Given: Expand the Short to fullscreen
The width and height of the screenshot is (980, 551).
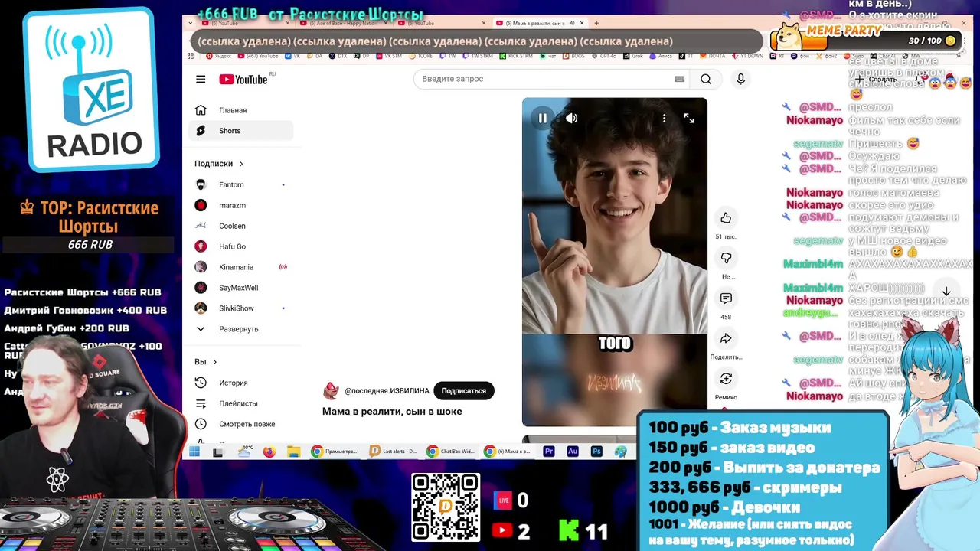Looking at the screenshot, I should (x=689, y=118).
